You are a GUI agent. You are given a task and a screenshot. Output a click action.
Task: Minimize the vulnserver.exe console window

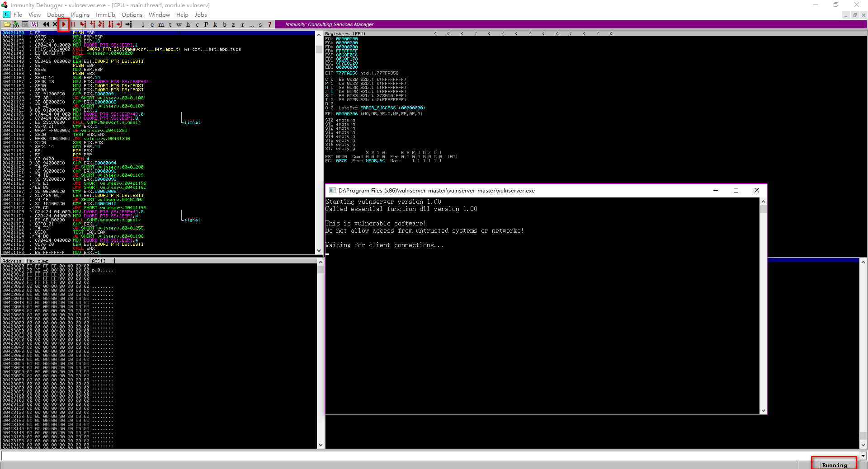(x=716, y=190)
